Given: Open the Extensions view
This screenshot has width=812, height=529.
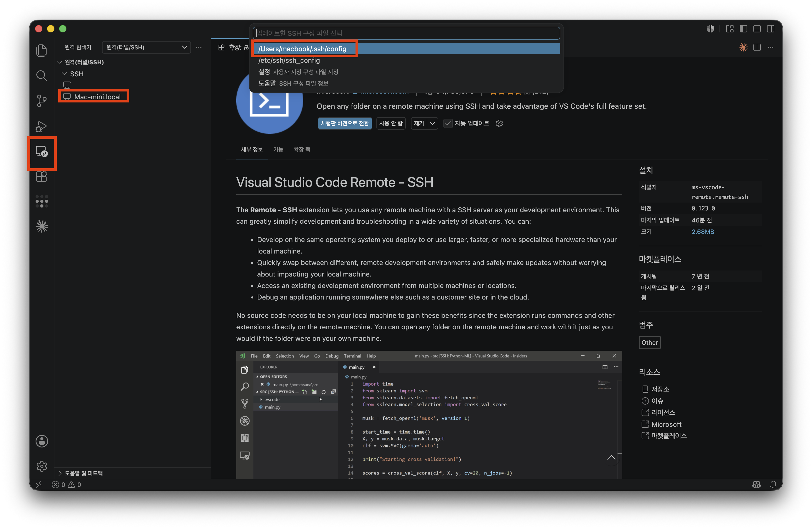Looking at the screenshot, I should (42, 177).
